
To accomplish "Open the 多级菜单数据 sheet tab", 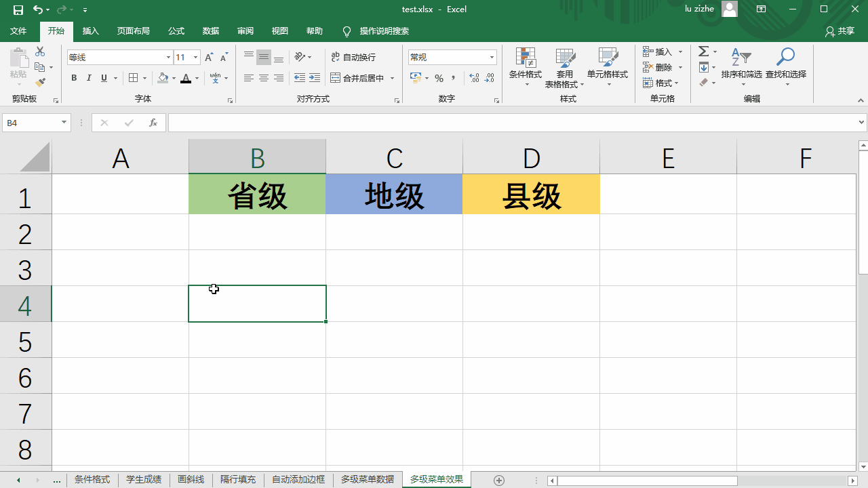I will [368, 480].
